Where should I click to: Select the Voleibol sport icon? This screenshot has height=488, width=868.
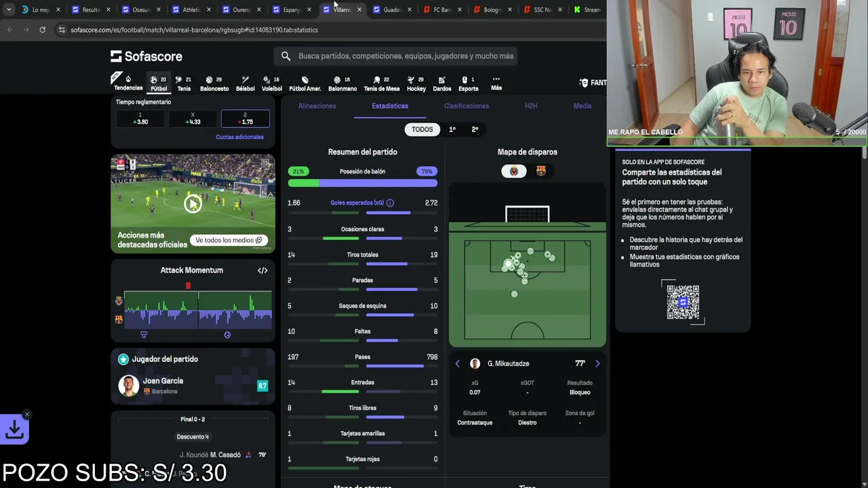coord(272,83)
